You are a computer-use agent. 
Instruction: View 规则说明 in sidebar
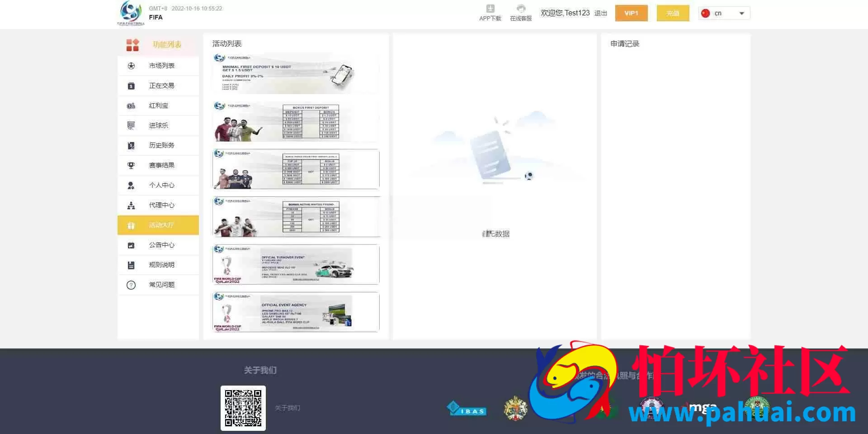(158, 265)
